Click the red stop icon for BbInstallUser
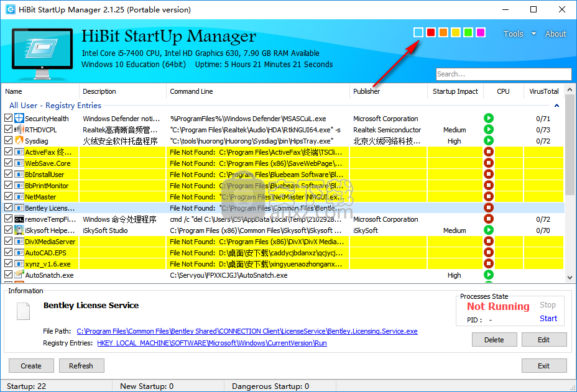The width and height of the screenshot is (577, 392). (x=488, y=174)
